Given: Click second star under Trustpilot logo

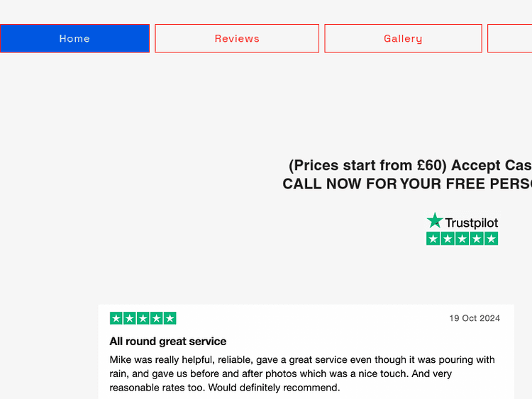Looking at the screenshot, I should [x=448, y=239].
